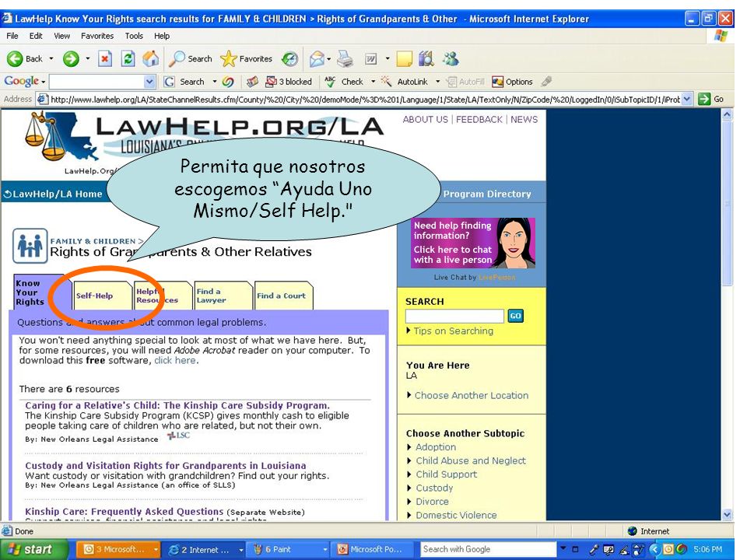Expand the address bar URL dropdown
Screen dimensions: 747x560
686,99
